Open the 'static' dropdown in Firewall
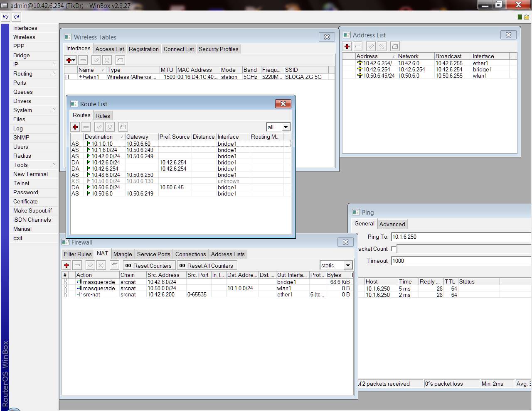This screenshot has width=532, height=411. [348, 265]
